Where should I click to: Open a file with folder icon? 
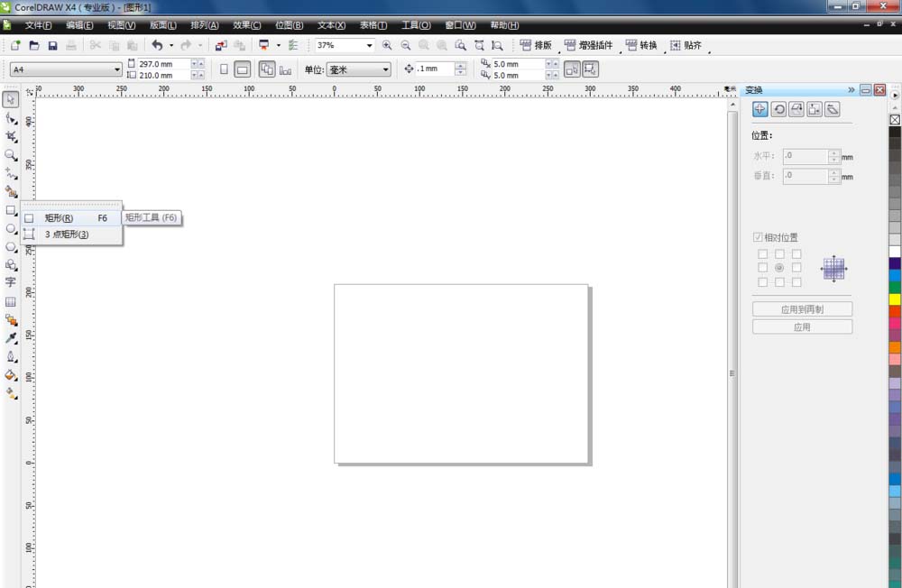coord(34,45)
